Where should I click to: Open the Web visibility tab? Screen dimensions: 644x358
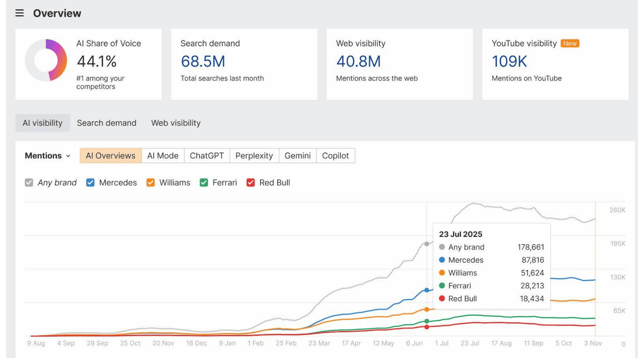click(x=176, y=123)
